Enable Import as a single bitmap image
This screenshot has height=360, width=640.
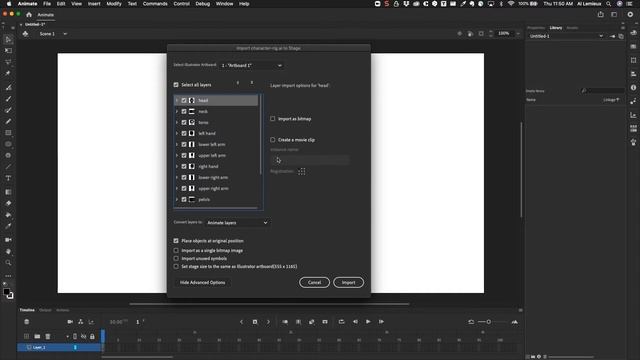(x=176, y=251)
